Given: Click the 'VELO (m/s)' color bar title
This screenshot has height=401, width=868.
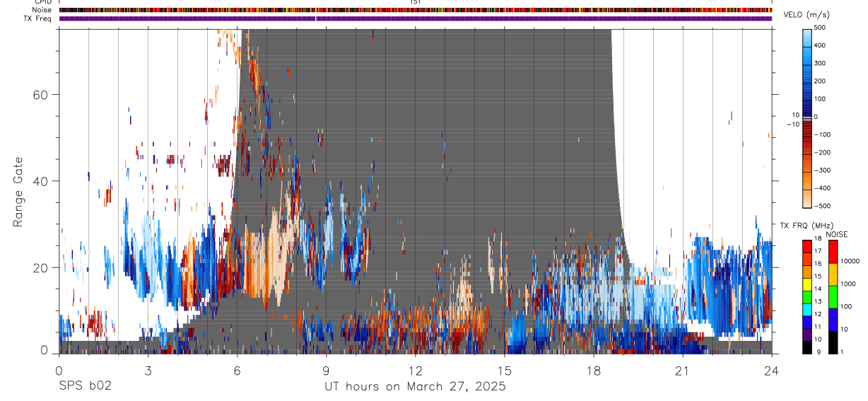Looking at the screenshot, I should (x=807, y=16).
